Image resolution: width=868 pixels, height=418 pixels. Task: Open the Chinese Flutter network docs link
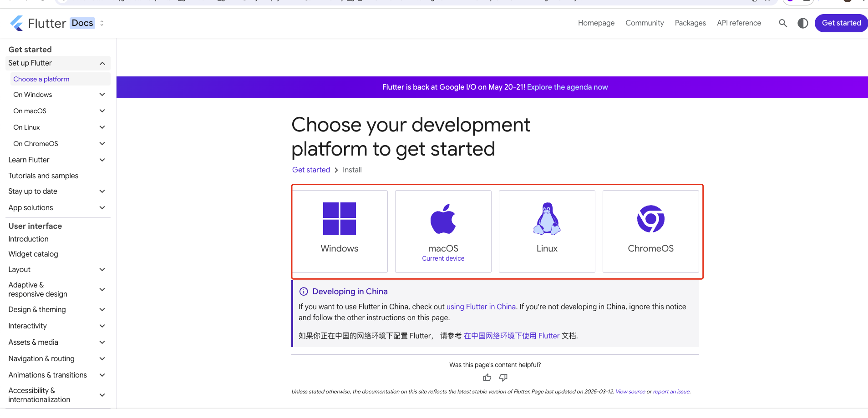[512, 336]
